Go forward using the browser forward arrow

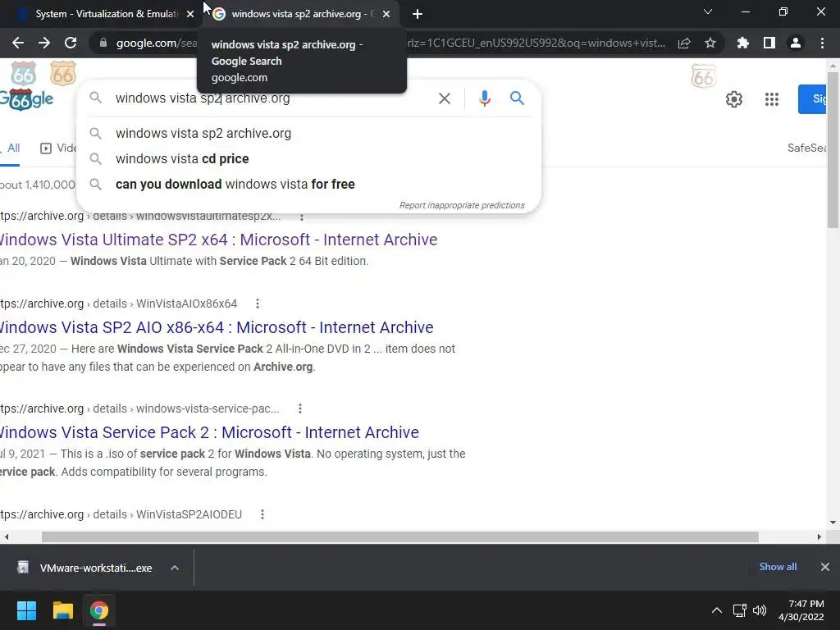pyautogui.click(x=44, y=43)
